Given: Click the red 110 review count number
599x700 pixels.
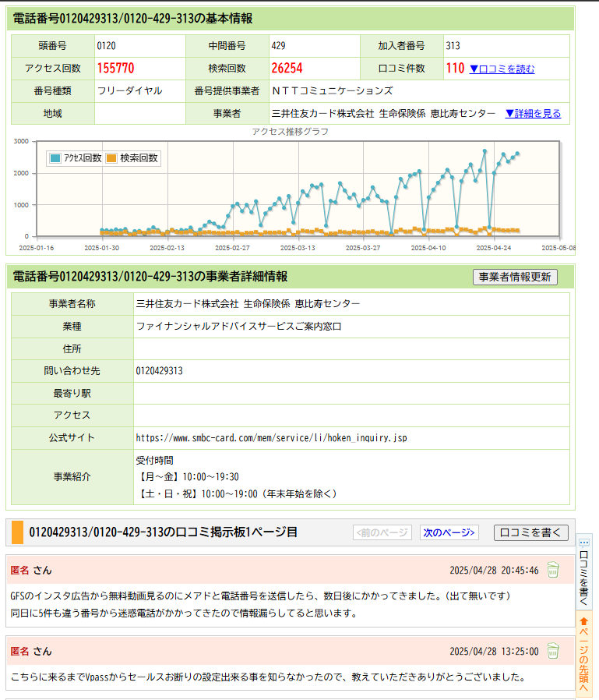Looking at the screenshot, I should click(455, 69).
